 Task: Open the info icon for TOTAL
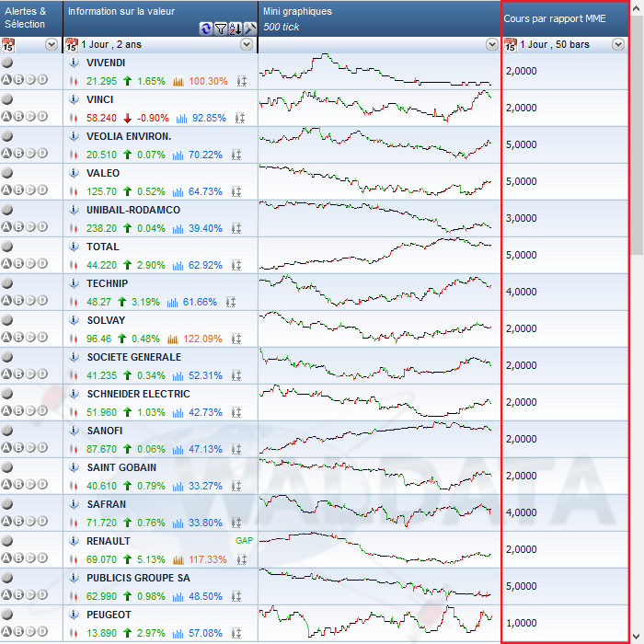tap(74, 247)
